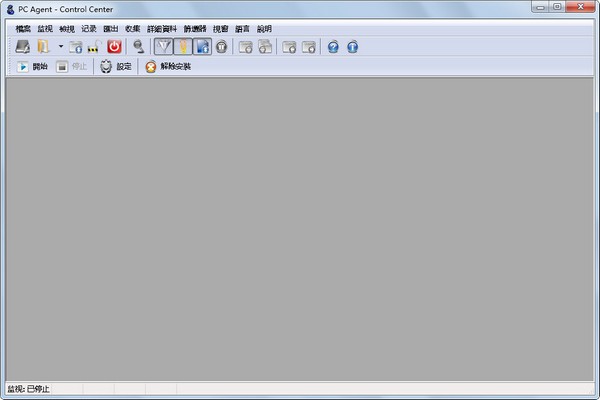Click the red power button toolbar icon
The width and height of the screenshot is (600, 400).
coord(114,47)
